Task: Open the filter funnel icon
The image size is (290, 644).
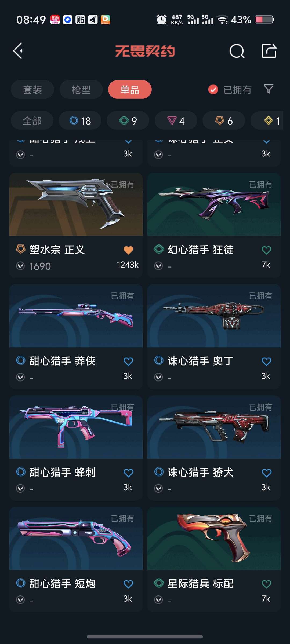Action: click(x=269, y=89)
